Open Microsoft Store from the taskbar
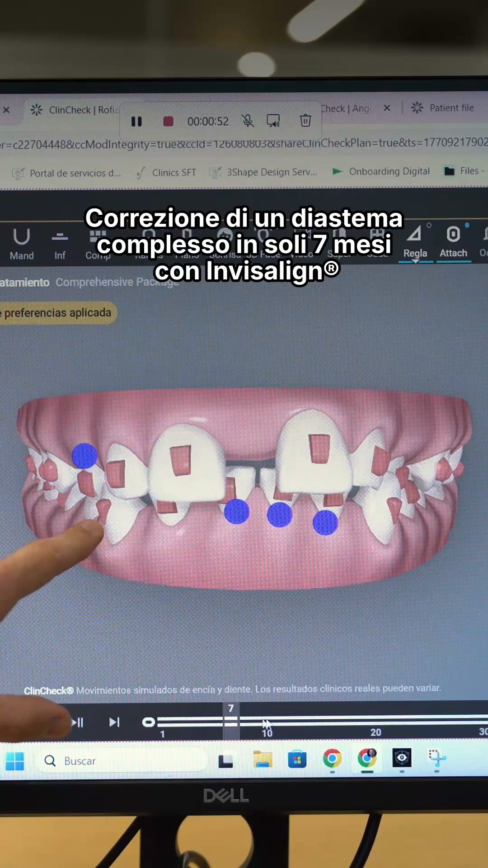488x868 pixels. [x=297, y=759]
